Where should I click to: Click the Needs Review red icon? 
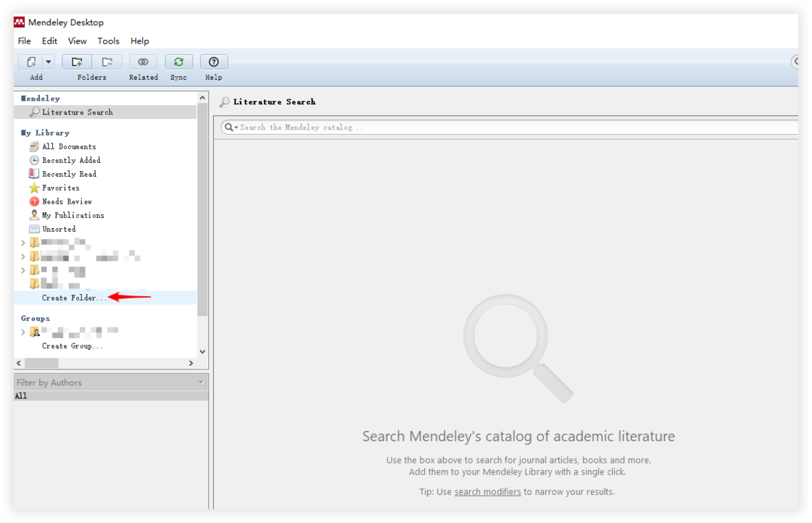[x=34, y=202]
